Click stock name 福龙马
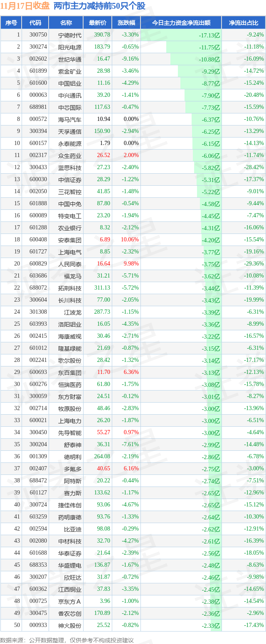266x644 pixels. coord(73,276)
